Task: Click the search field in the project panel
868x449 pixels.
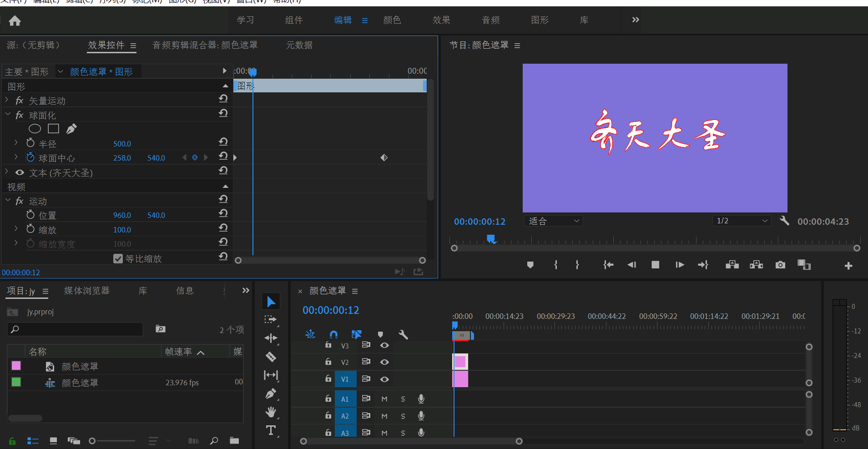Action: pyautogui.click(x=75, y=329)
